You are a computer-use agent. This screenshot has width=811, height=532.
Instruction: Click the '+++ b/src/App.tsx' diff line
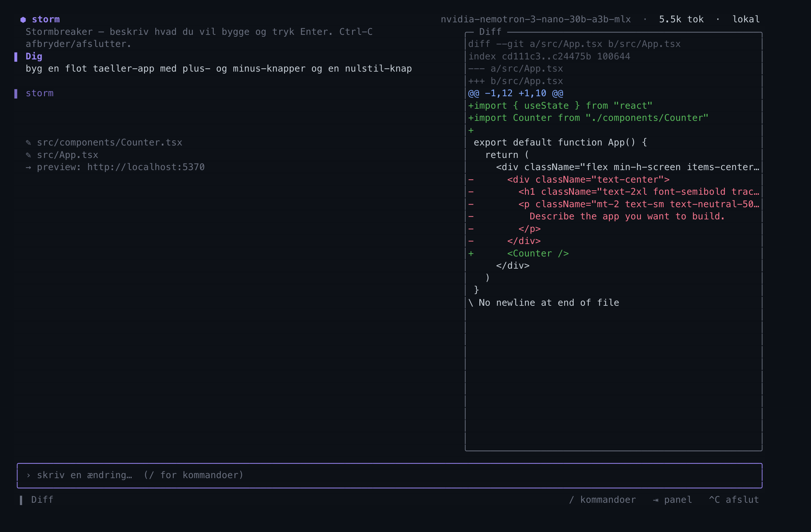pos(515,81)
